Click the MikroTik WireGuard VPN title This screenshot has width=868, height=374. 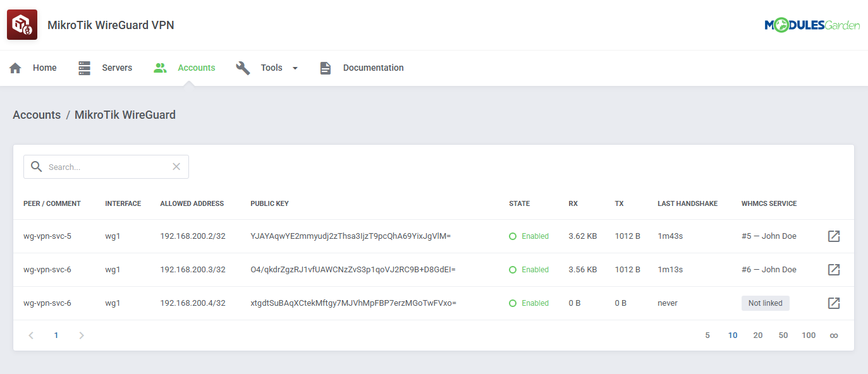pyautogui.click(x=111, y=25)
